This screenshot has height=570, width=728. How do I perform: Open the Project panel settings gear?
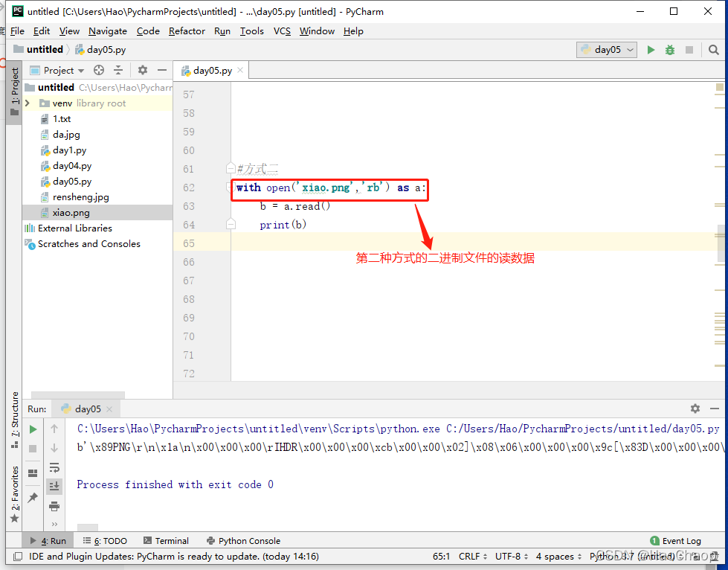coord(142,70)
